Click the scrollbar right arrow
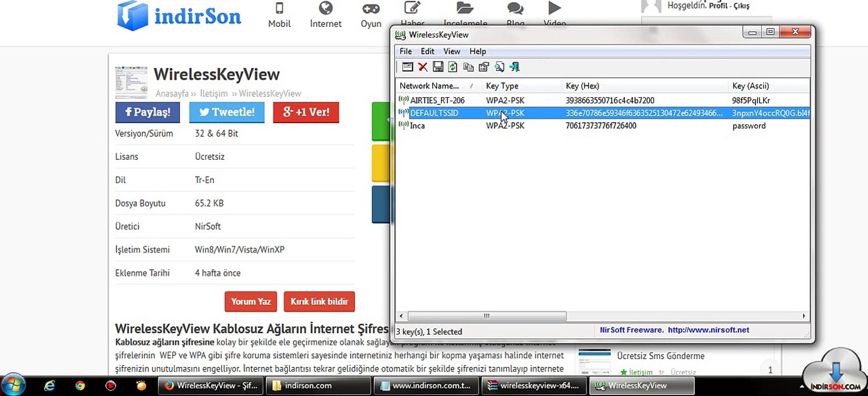 point(804,316)
